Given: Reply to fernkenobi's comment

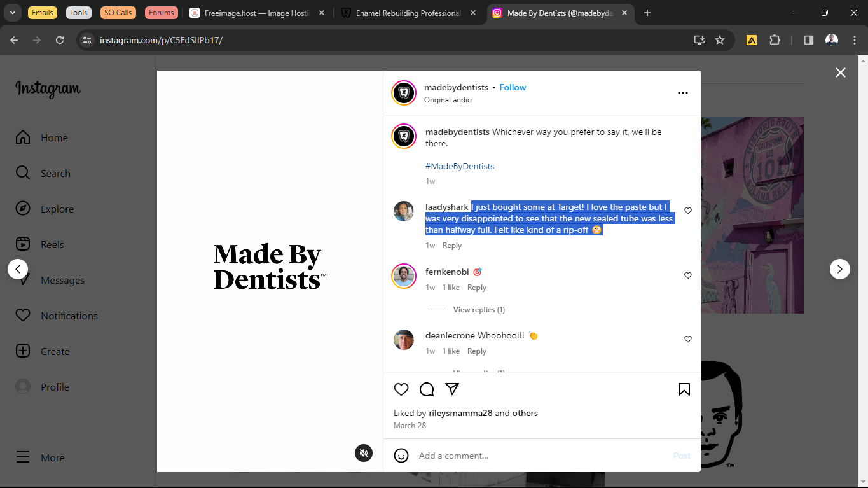Looking at the screenshot, I should click(x=477, y=288).
